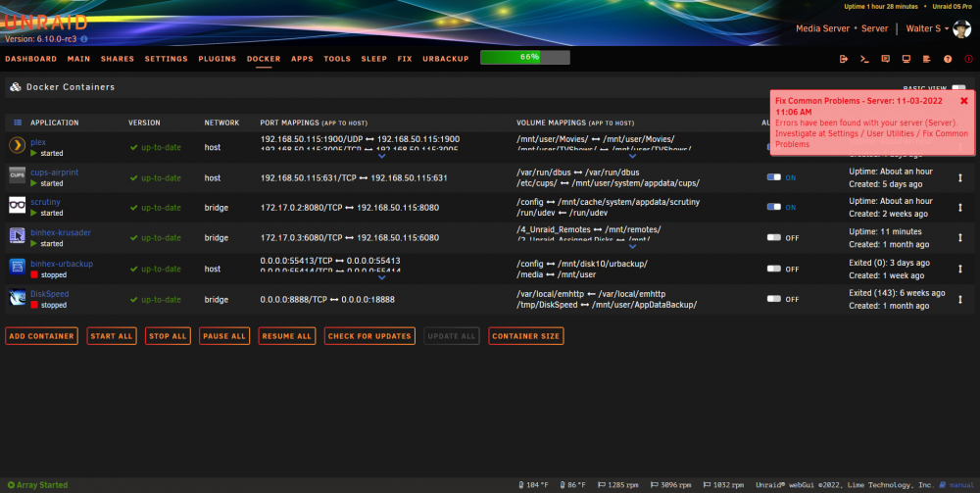Switch to the MAIN tab
The image size is (980, 493).
78,59
